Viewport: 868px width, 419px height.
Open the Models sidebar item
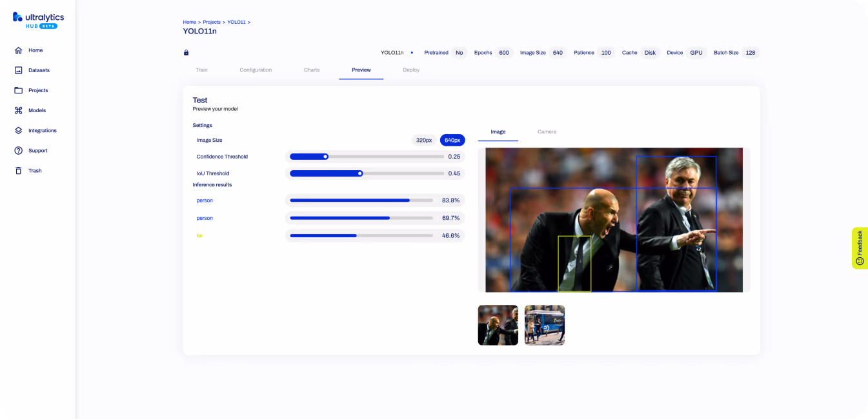tap(37, 110)
